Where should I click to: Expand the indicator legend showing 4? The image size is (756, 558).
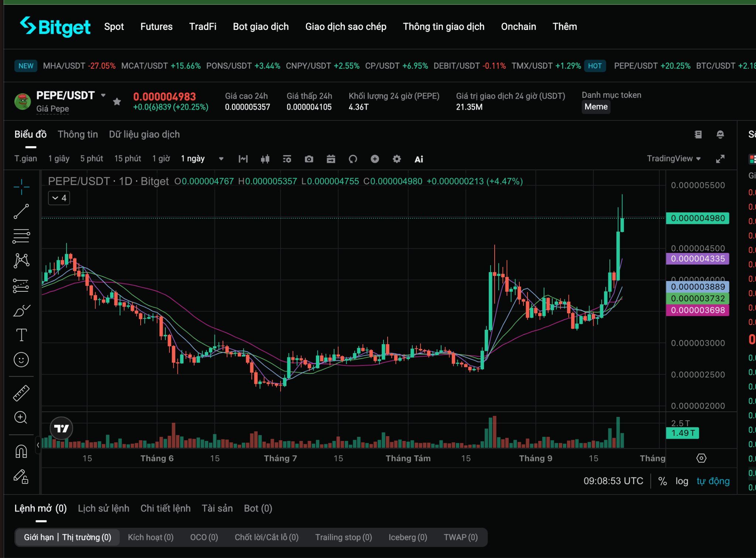(x=59, y=198)
